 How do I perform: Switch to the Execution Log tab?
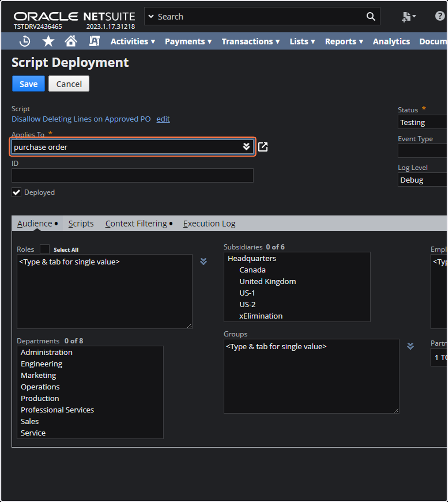point(209,223)
